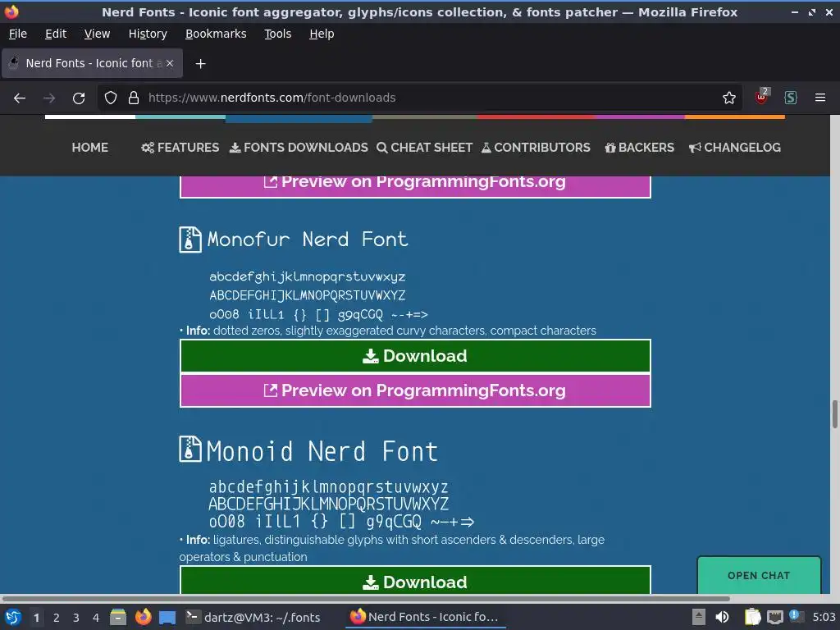Screen dimensions: 840x630
Task: Click the notification tray icon with badge
Action: (x=796, y=616)
